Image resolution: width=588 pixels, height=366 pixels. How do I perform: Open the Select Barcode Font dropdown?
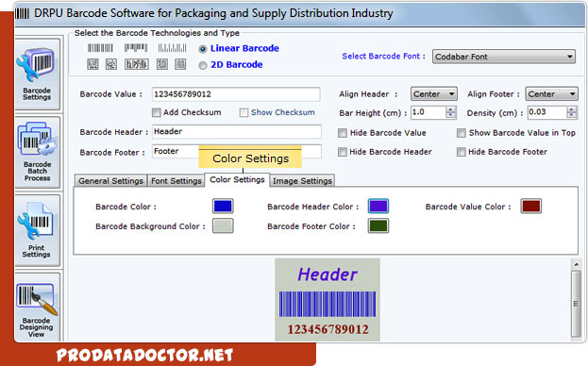(504, 57)
